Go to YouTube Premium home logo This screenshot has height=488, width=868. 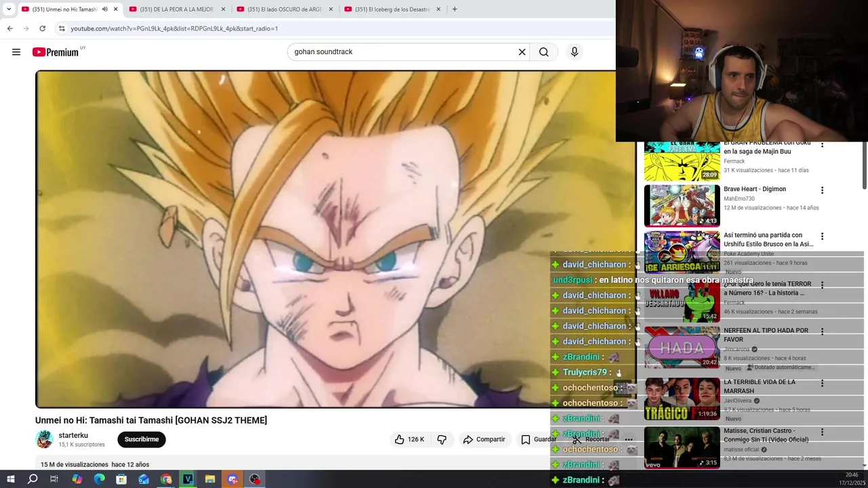pos(56,52)
